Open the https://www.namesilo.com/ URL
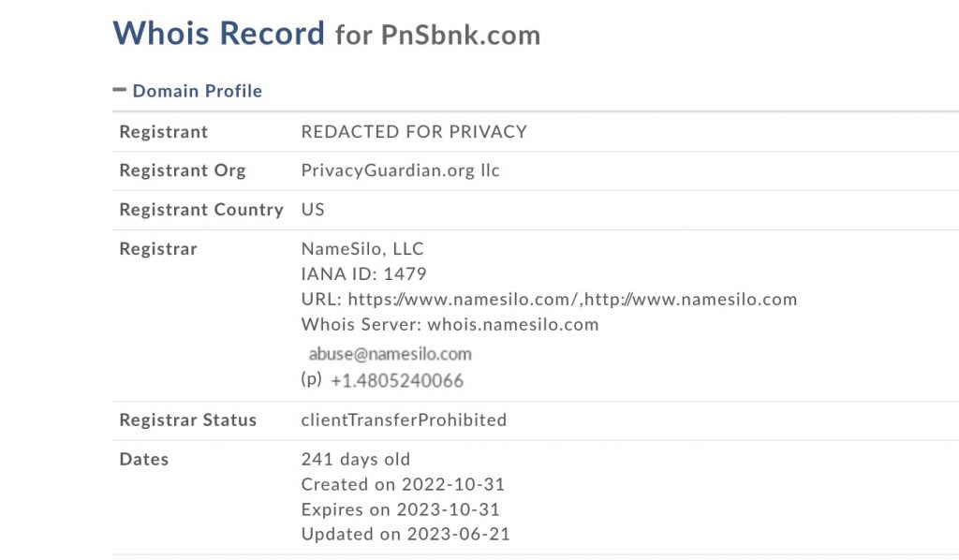The image size is (959, 560). pyautogui.click(x=464, y=300)
